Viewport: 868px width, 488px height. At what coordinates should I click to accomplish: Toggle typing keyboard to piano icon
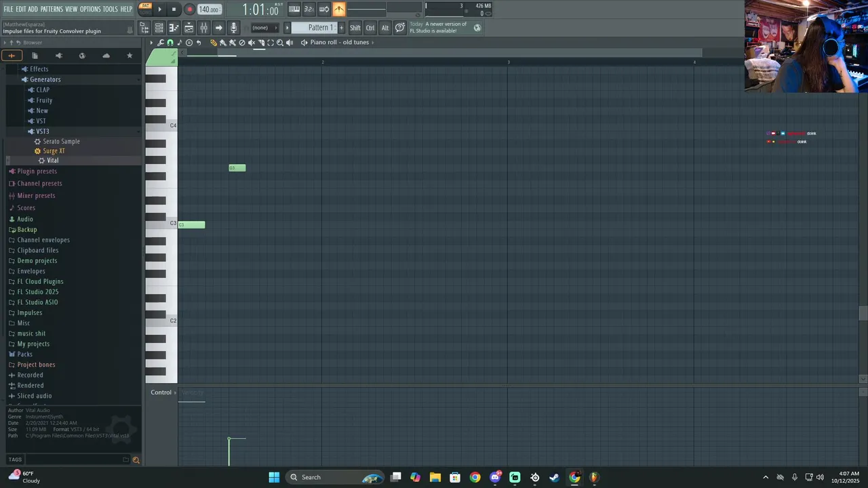coord(294,9)
